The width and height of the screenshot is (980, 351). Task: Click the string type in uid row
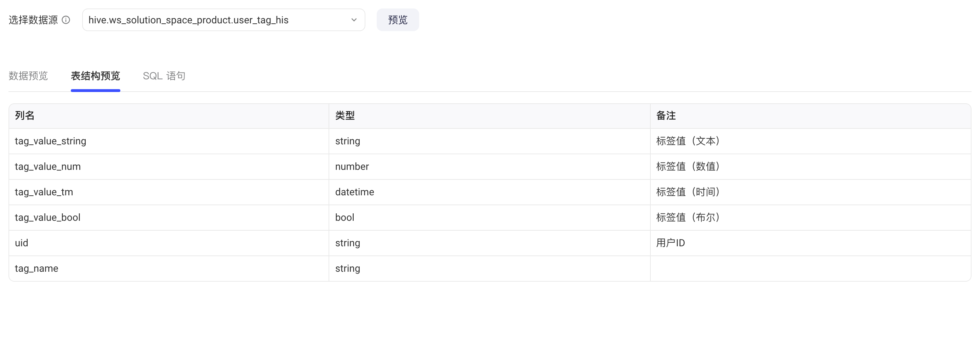click(490, 243)
